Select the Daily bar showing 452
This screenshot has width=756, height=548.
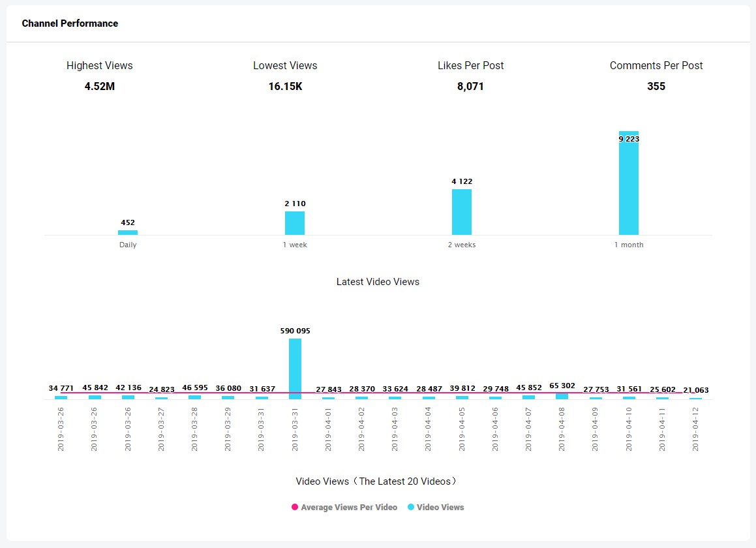(x=128, y=232)
